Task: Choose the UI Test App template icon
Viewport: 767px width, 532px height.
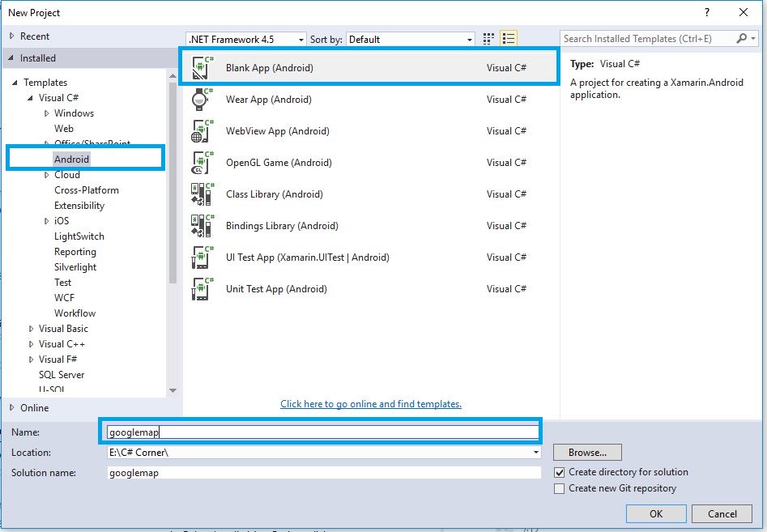Action: tap(202, 257)
